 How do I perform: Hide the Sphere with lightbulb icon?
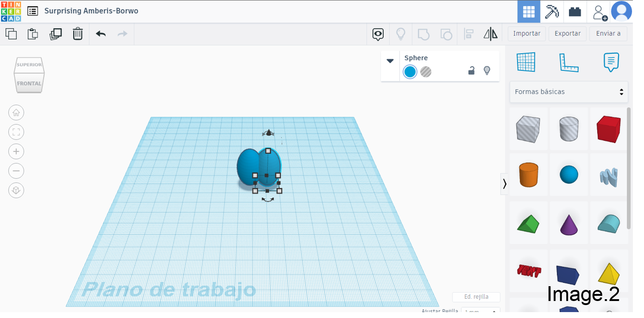pyautogui.click(x=487, y=71)
